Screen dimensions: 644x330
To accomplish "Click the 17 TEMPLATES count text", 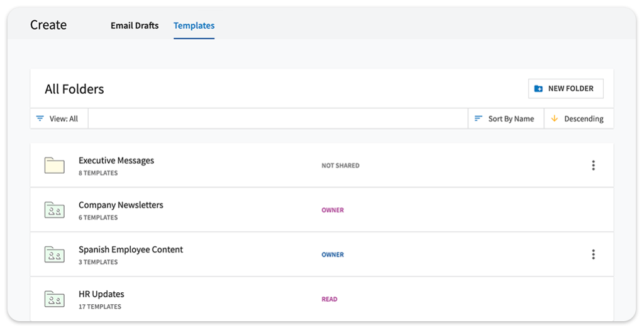I will pyautogui.click(x=100, y=307).
